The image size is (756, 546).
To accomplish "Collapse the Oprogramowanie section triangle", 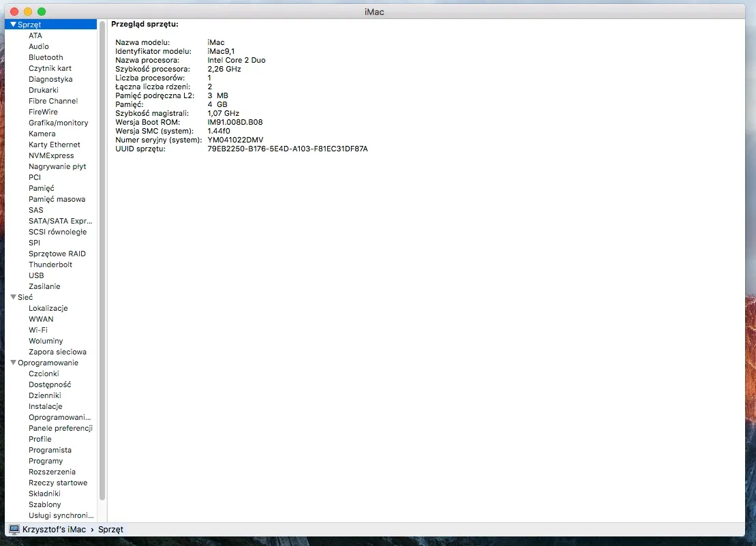I will coord(13,363).
